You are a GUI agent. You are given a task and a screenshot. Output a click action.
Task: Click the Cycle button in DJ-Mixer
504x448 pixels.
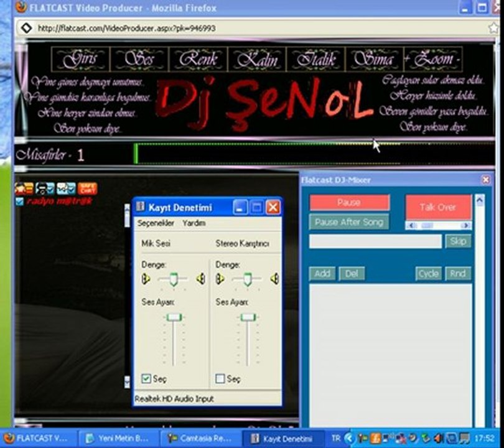(x=429, y=274)
